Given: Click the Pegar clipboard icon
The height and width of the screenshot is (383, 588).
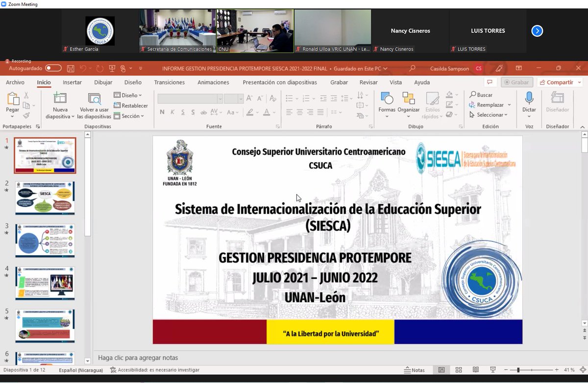Looking at the screenshot, I should click(13, 99).
